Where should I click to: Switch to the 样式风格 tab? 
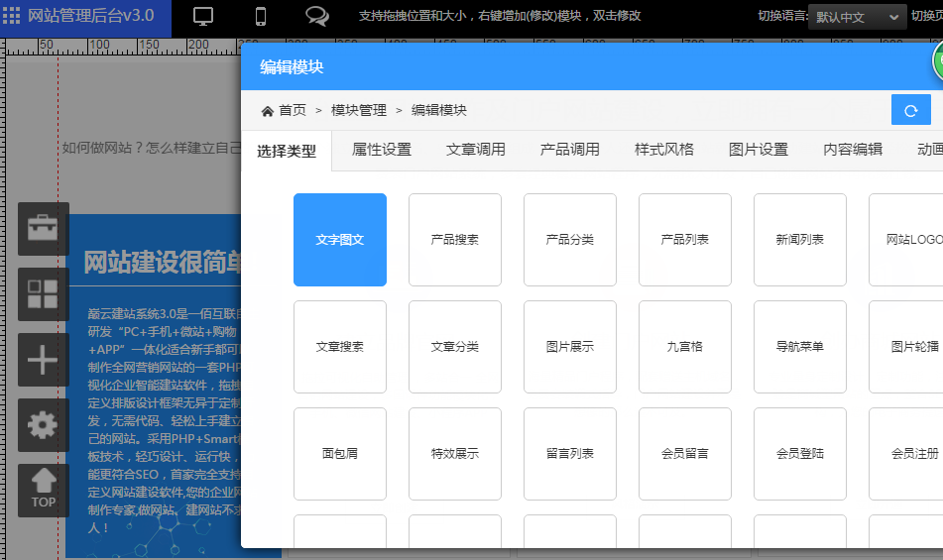pyautogui.click(x=664, y=150)
